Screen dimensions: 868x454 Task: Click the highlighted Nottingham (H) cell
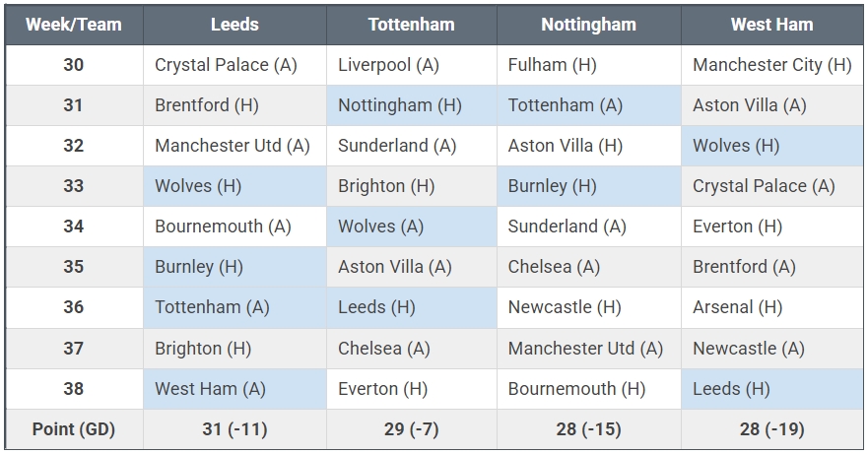pos(399,105)
